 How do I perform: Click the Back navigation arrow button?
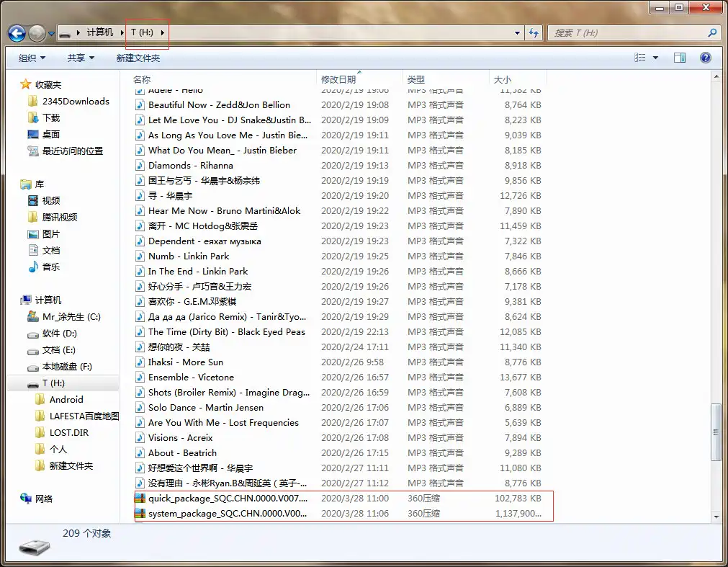pyautogui.click(x=17, y=33)
